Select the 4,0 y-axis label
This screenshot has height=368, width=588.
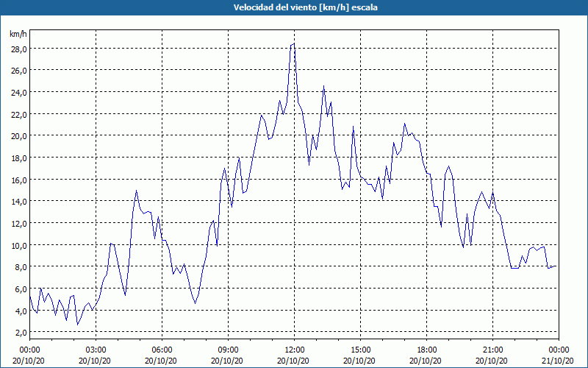click(x=20, y=311)
